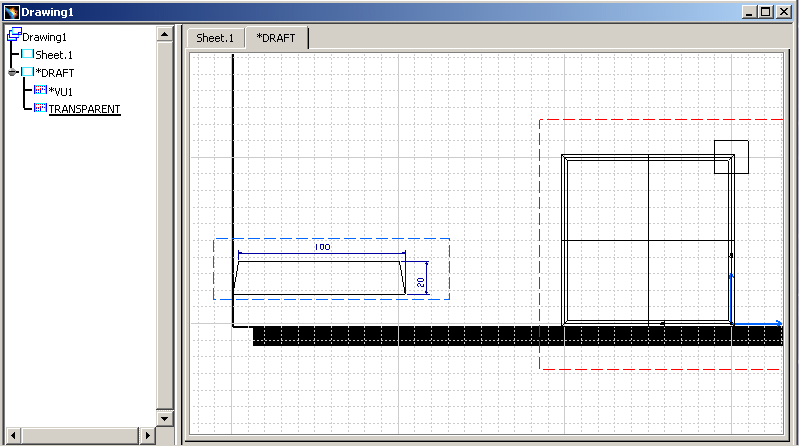The image size is (799, 446).
Task: Select the Sheet.1 label in tree
Action: pyautogui.click(x=54, y=55)
